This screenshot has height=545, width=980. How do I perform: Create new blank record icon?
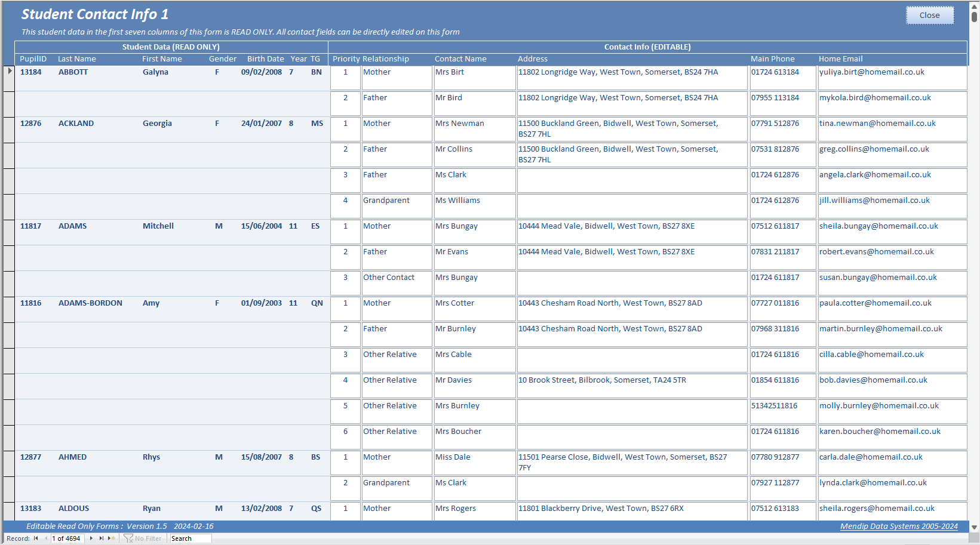pyautogui.click(x=112, y=538)
